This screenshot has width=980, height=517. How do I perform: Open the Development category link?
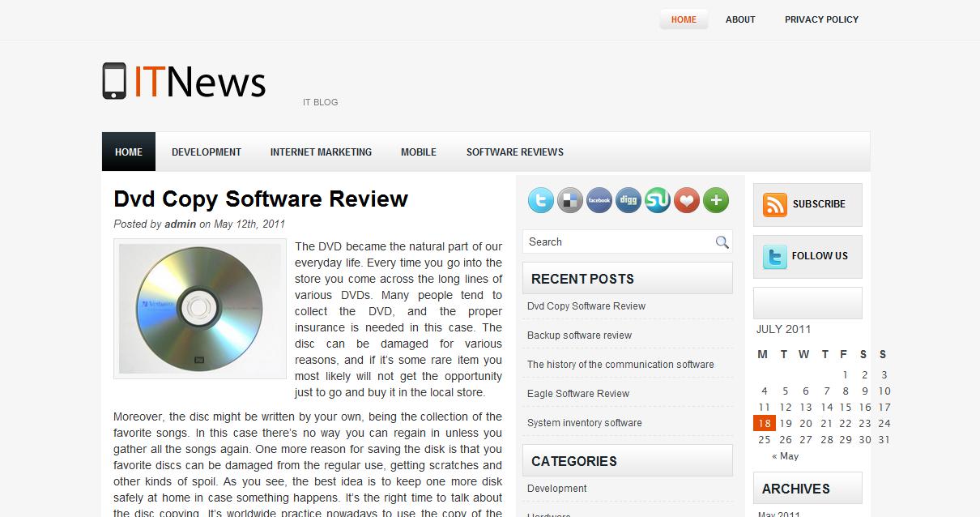[557, 489]
